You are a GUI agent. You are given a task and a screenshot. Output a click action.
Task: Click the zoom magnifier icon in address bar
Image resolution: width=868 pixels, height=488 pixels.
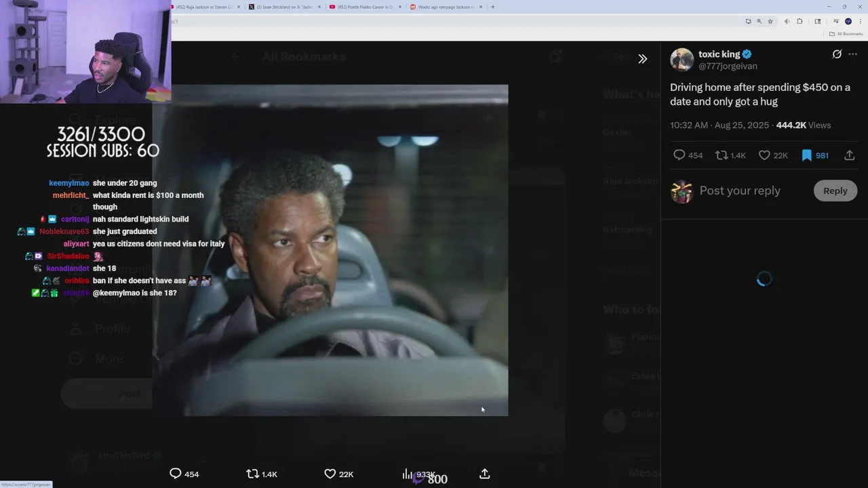click(x=759, y=21)
